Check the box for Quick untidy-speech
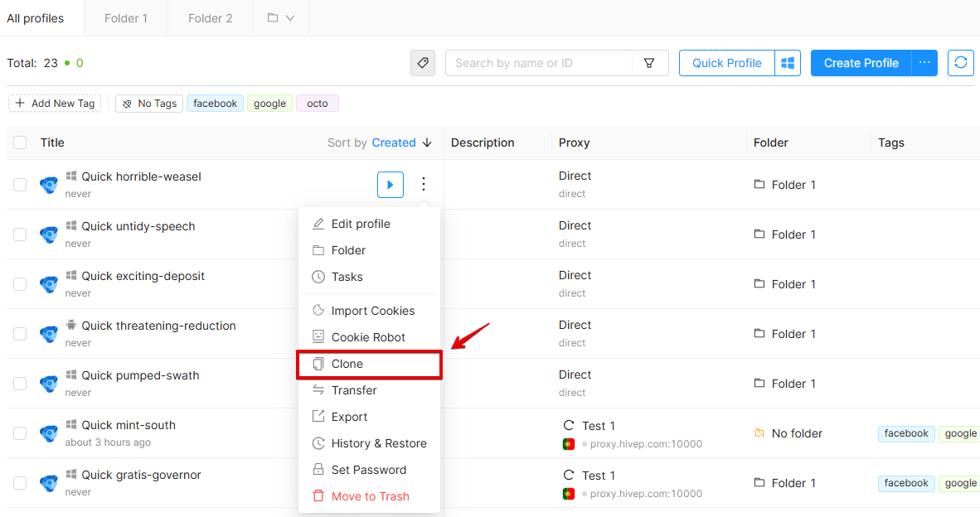 (x=20, y=234)
